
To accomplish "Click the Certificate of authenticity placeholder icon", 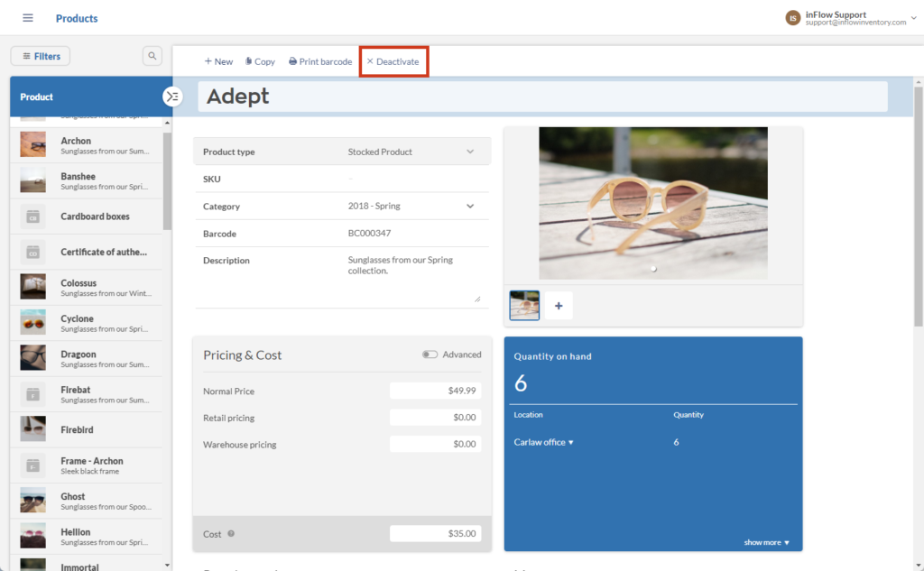I will pyautogui.click(x=33, y=253).
